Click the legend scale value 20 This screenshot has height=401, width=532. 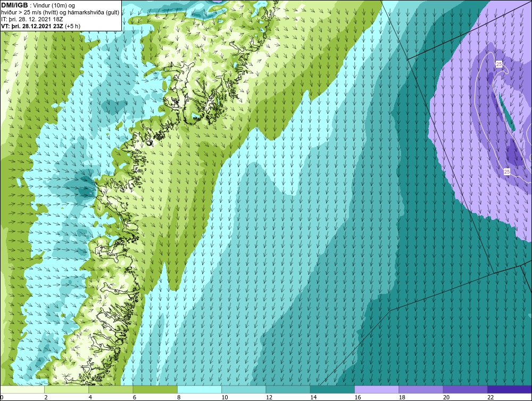tap(446, 397)
